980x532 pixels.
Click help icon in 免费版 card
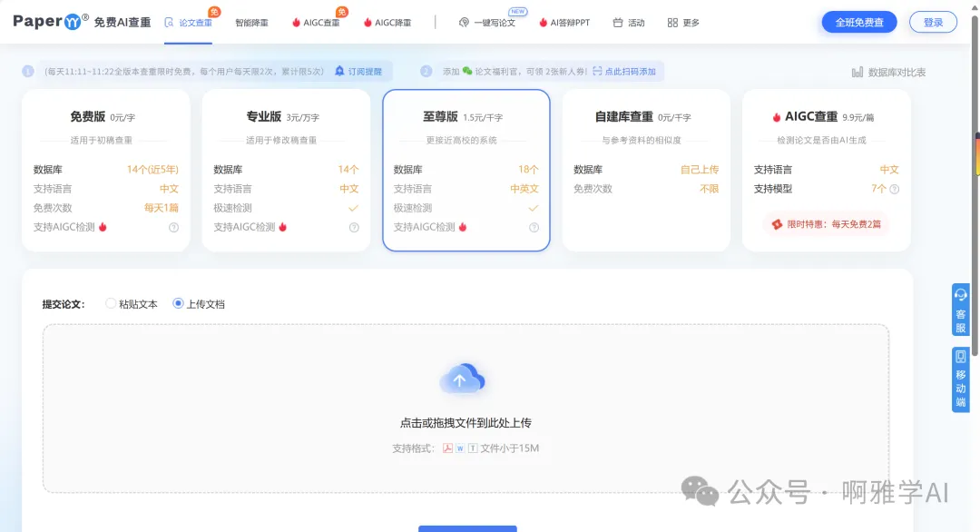click(x=173, y=227)
